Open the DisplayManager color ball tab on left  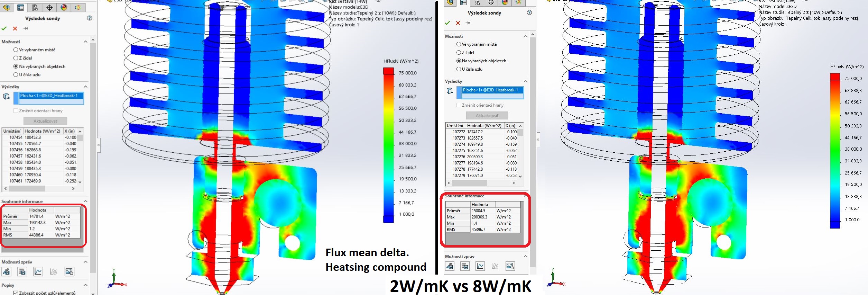pos(64,8)
